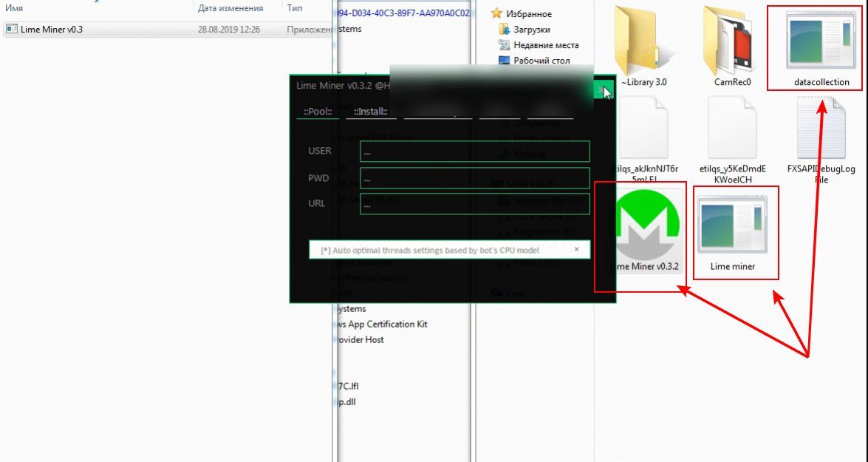Click the Недавние места icon in sidebar

point(503,44)
